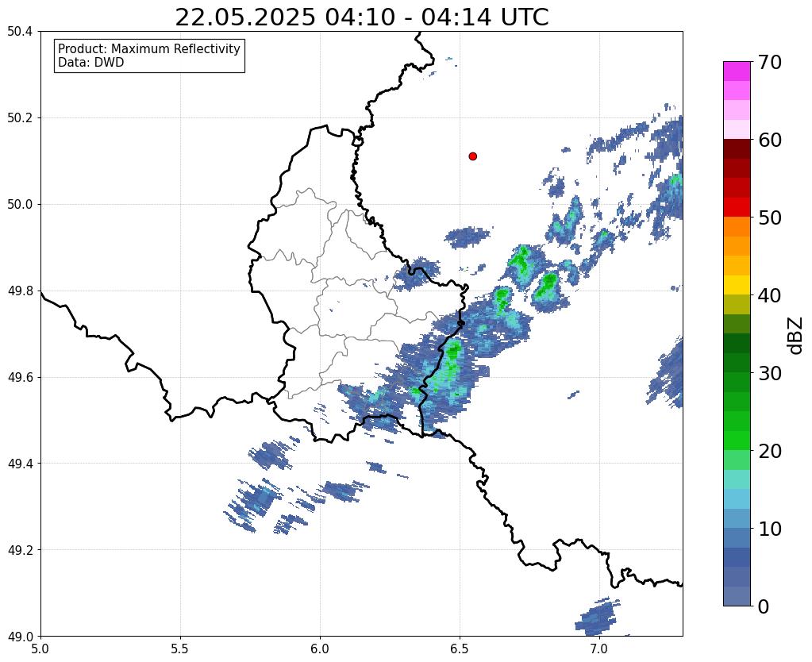Viewport: 812px width, 662px height.
Task: Click the longitude axis label 6.0
Action: pyautogui.click(x=320, y=649)
